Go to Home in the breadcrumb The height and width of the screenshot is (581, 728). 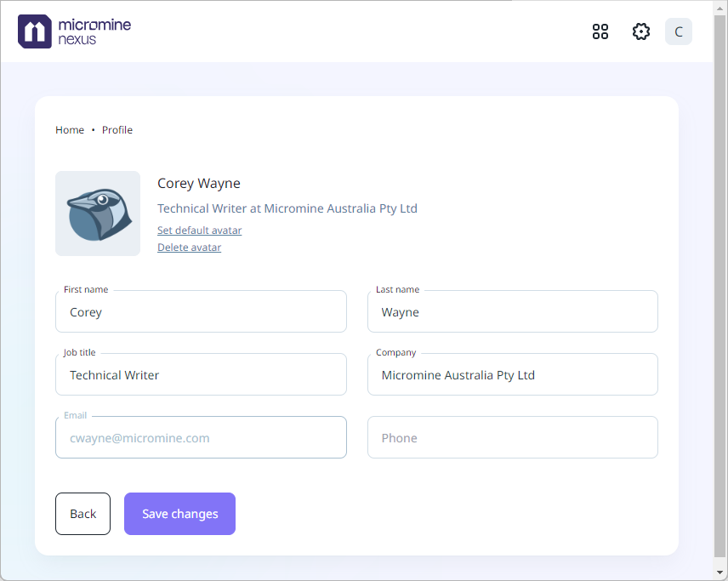click(70, 130)
